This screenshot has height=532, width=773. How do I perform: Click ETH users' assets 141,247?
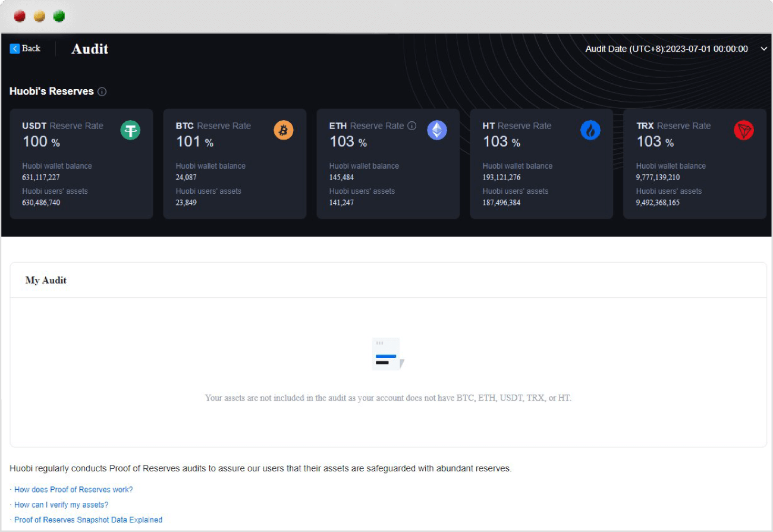[341, 202]
